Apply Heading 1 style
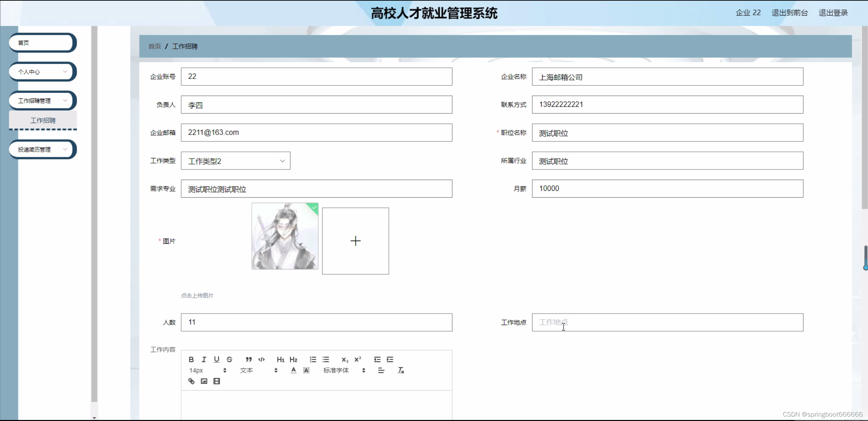 (280, 359)
